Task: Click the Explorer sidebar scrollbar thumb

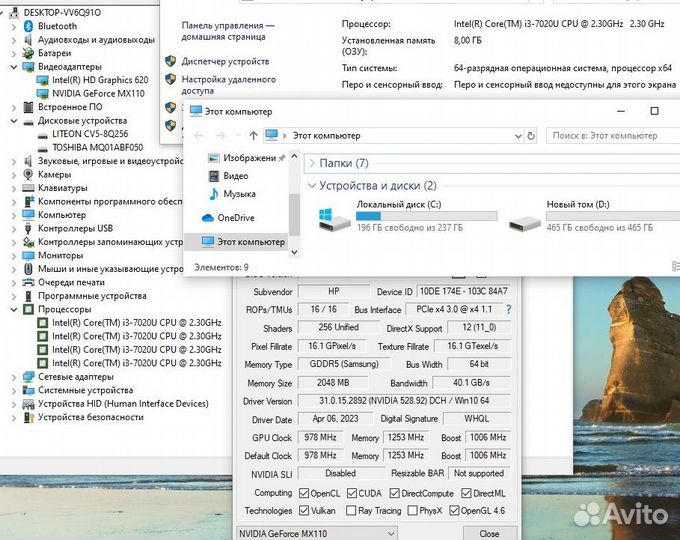Action: [x=294, y=215]
